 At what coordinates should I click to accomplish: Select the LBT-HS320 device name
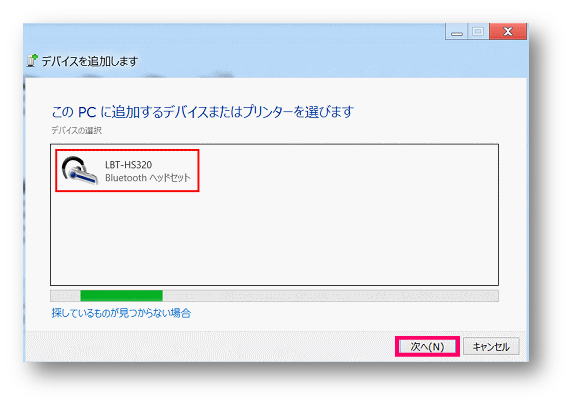coord(129,165)
